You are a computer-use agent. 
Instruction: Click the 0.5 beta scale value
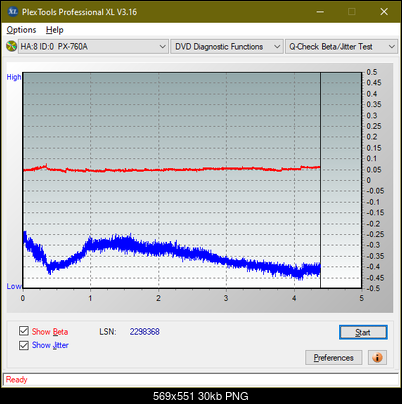pyautogui.click(x=372, y=72)
